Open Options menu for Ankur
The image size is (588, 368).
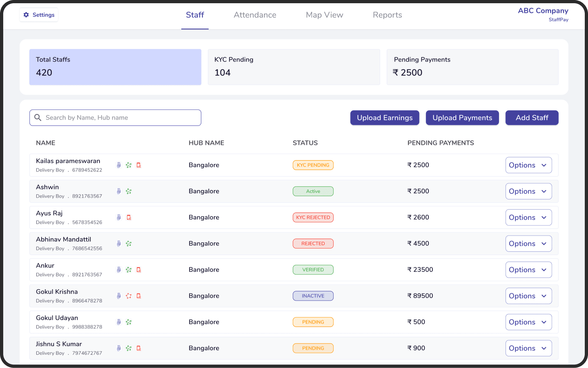529,270
